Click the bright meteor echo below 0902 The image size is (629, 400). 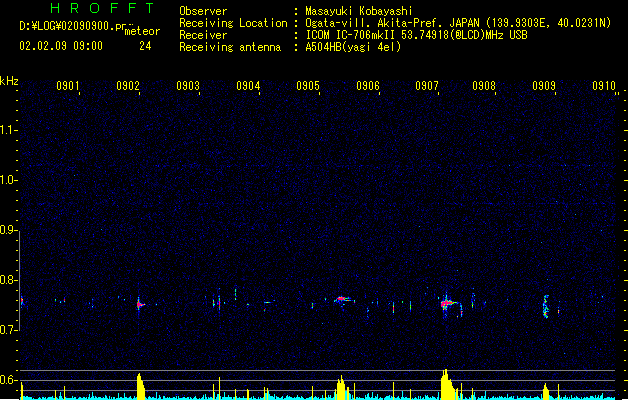[x=140, y=305]
